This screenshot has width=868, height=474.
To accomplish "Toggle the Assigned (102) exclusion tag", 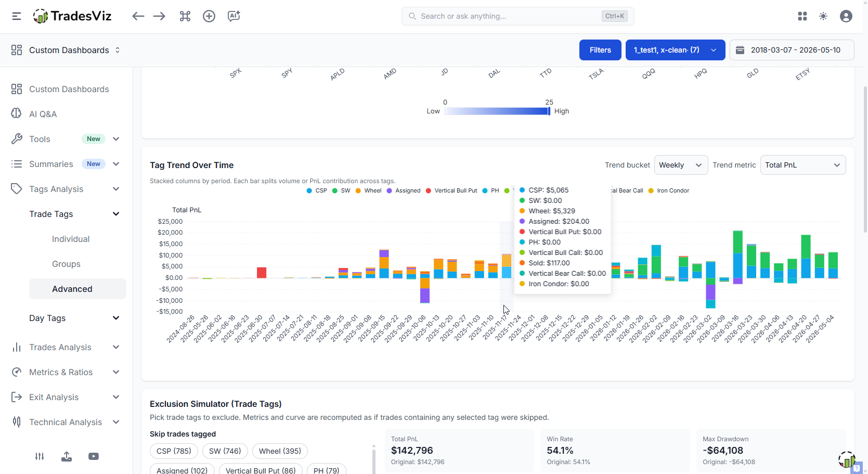I will click(x=182, y=470).
